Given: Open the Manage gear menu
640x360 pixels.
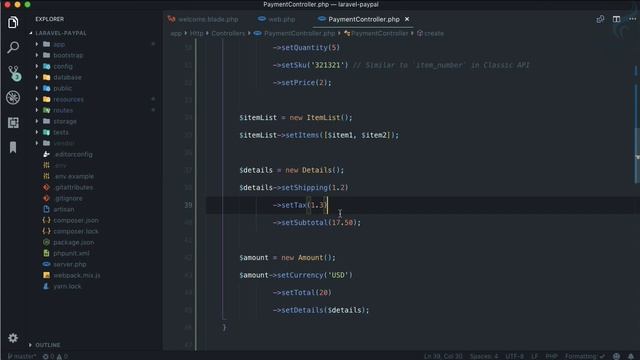Looking at the screenshot, I should pyautogui.click(x=13, y=338).
